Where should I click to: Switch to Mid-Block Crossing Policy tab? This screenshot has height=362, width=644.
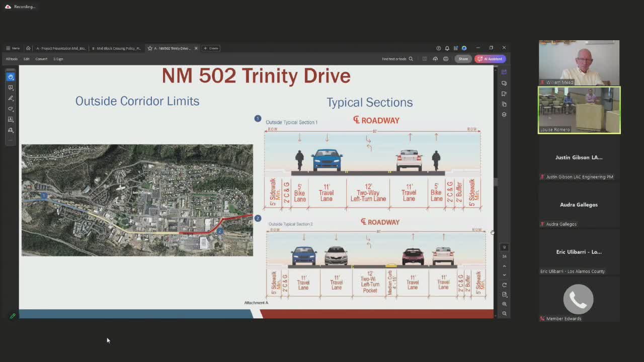click(x=116, y=48)
